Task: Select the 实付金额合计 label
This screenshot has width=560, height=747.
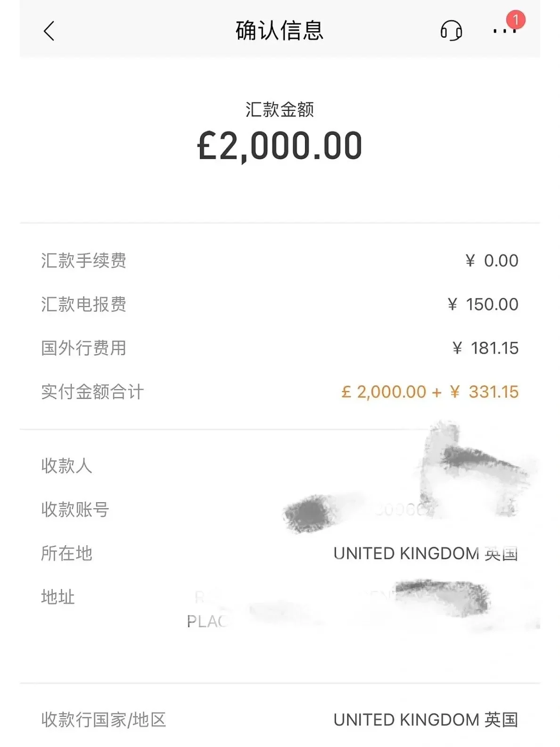Action: point(92,392)
